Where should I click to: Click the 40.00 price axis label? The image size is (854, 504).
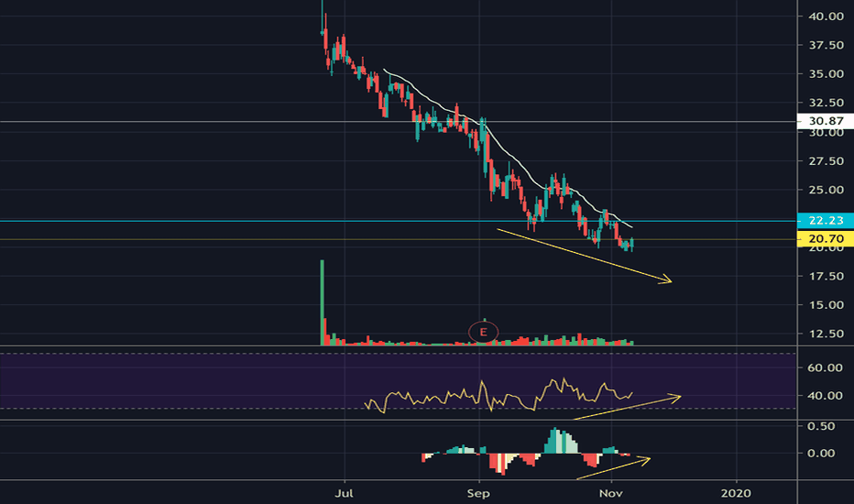(x=826, y=16)
